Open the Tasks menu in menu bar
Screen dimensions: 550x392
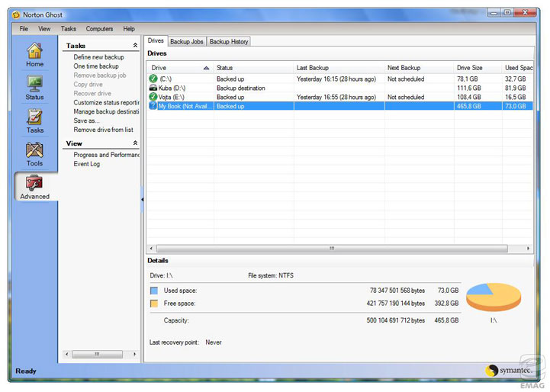[x=69, y=29]
